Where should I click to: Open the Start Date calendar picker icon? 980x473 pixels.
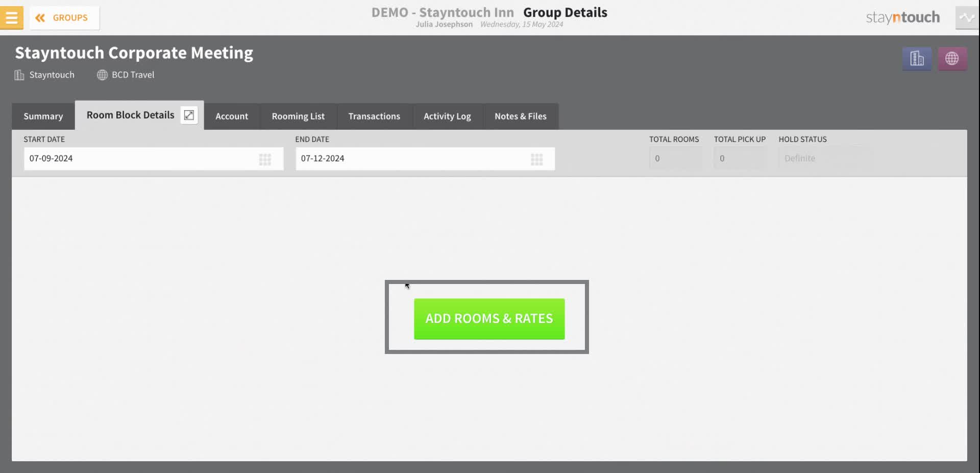[265, 159]
